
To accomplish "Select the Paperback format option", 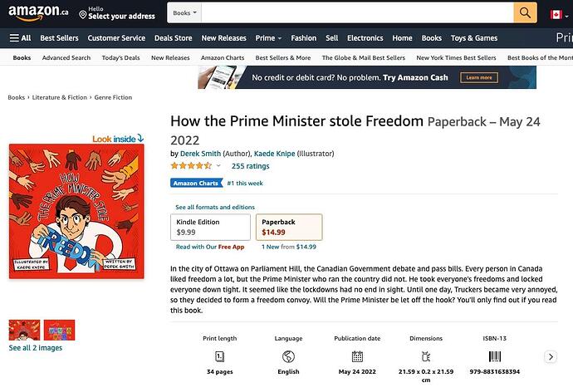I will 289,228.
